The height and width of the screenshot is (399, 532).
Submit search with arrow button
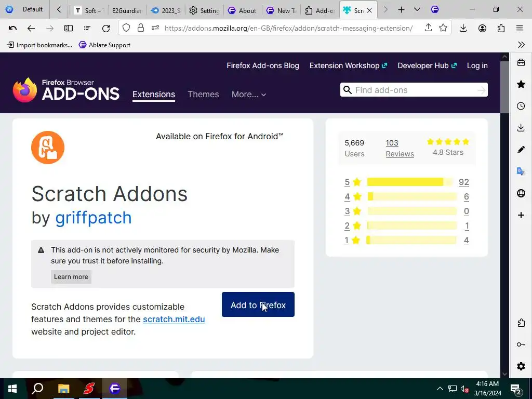[481, 90]
